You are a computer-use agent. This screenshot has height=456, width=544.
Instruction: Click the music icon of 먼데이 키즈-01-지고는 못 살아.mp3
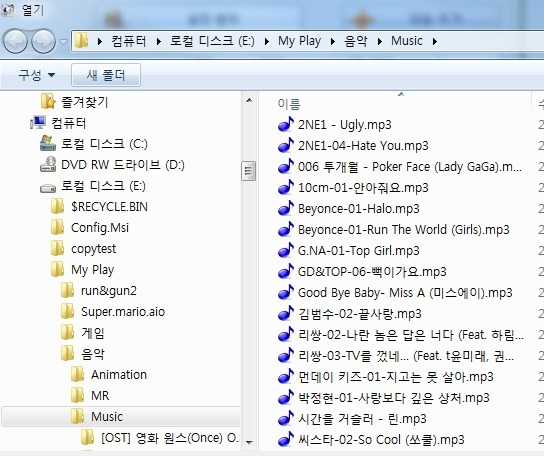click(x=286, y=377)
